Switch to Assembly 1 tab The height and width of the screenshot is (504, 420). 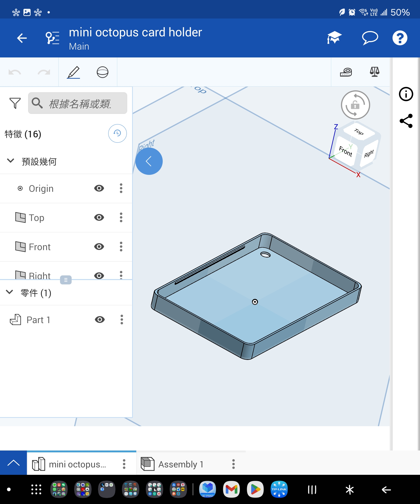[x=181, y=464]
